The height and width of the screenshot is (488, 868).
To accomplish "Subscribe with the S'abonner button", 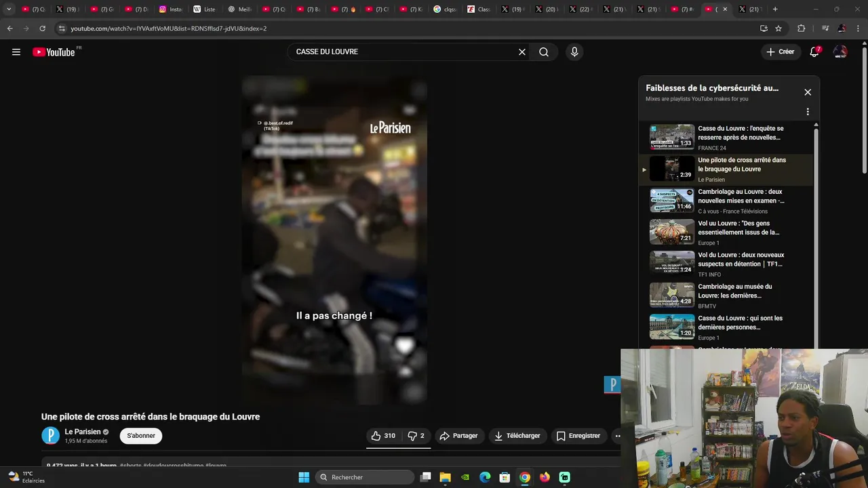I will click(141, 436).
